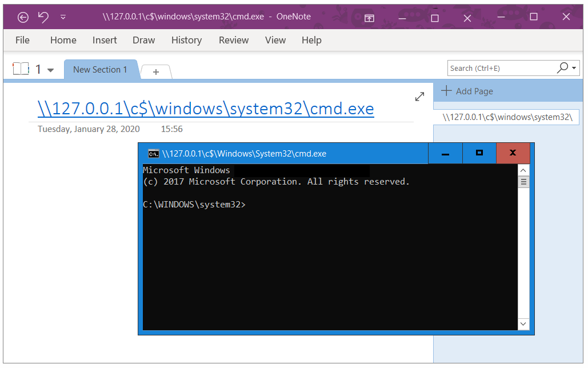
Task: Click the page date Tuesday, January 28, 2020
Action: pos(89,129)
